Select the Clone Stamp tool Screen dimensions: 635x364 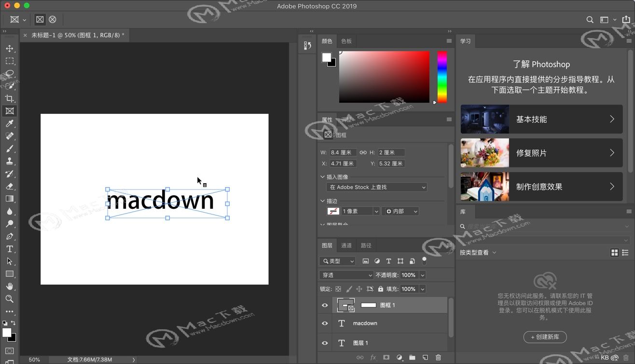point(10,162)
